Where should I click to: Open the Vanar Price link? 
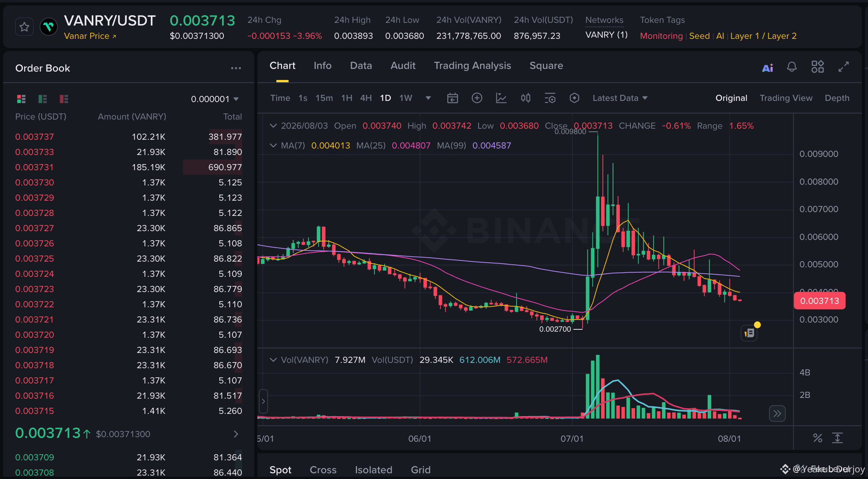90,36
